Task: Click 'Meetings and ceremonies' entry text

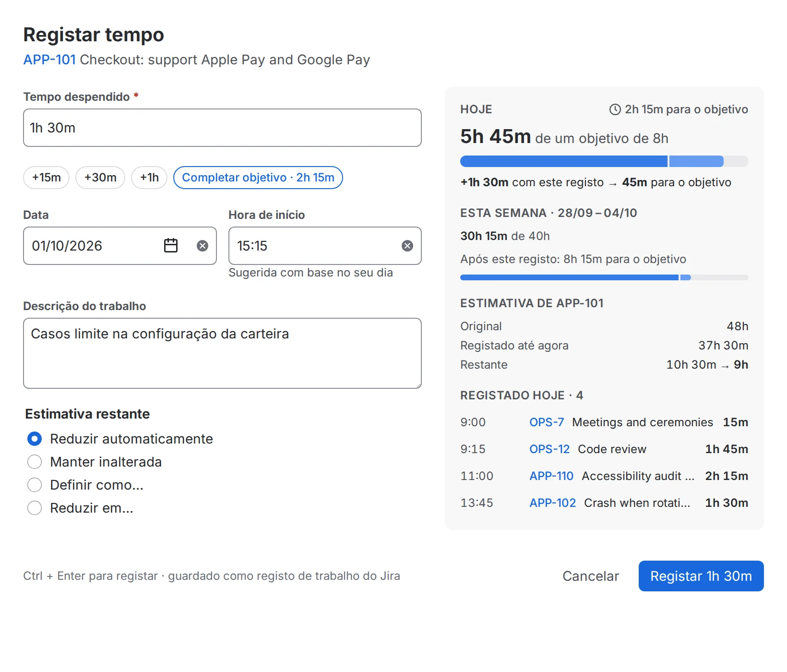Action: coord(643,422)
